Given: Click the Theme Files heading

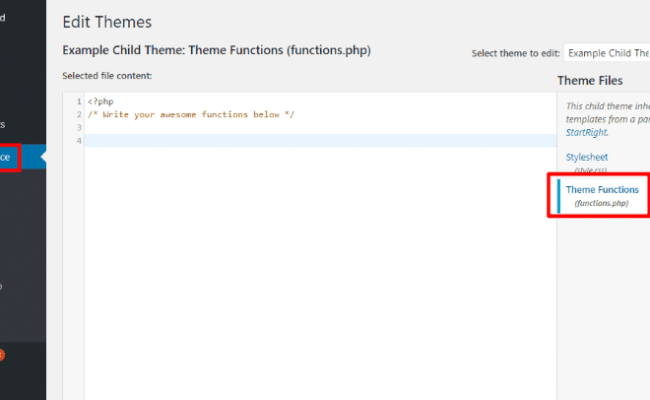Looking at the screenshot, I should coord(590,80).
